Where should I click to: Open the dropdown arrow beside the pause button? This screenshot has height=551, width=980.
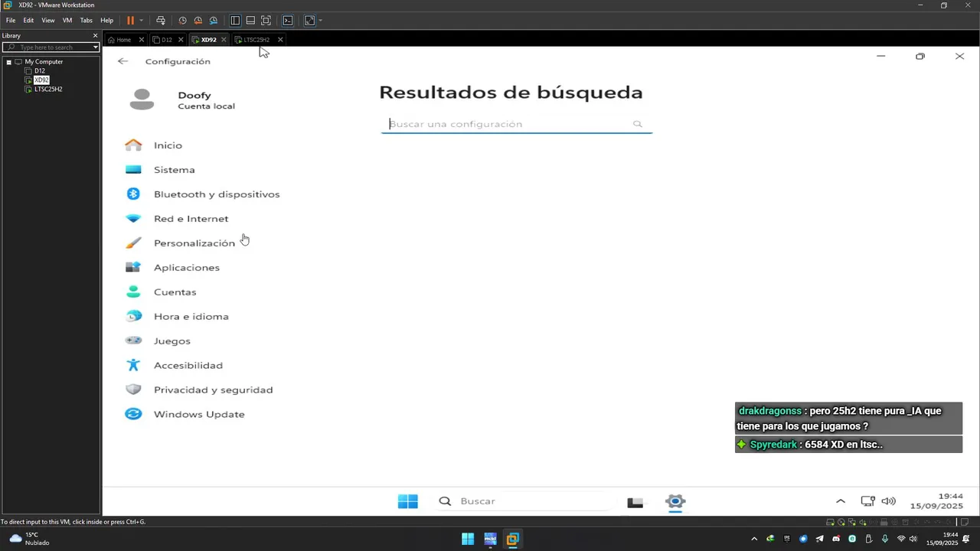coord(141,21)
